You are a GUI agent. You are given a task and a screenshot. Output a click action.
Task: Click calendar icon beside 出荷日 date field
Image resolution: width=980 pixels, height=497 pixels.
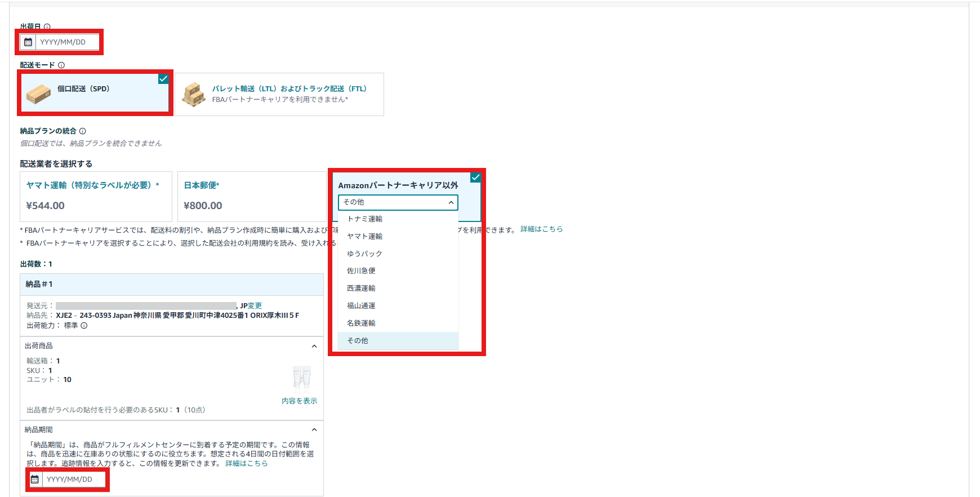click(x=28, y=42)
